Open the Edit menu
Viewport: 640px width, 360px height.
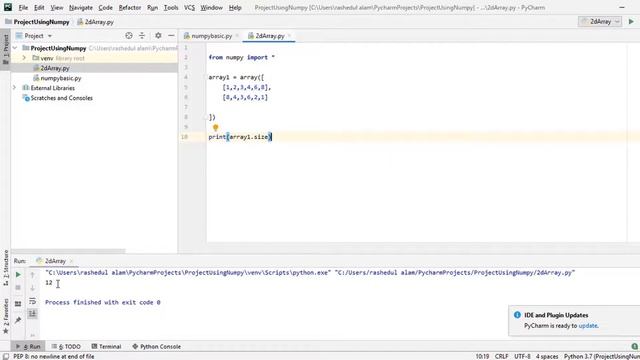pyautogui.click(x=39, y=8)
